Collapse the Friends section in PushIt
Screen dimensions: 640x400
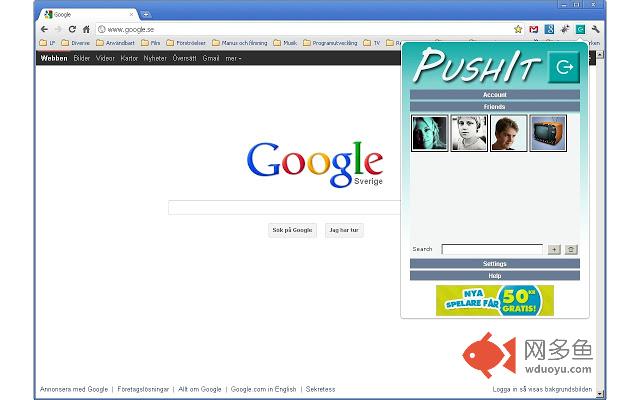click(495, 107)
